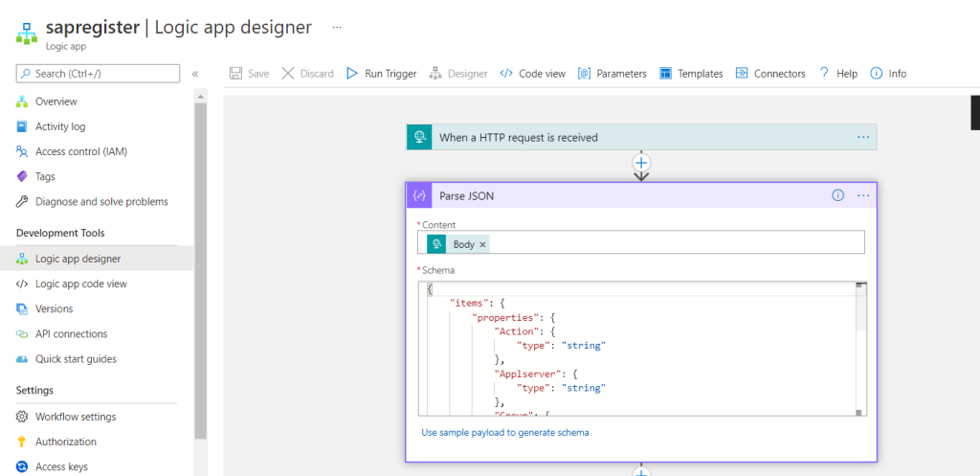Expand the When a HTTP request is received step
980x476 pixels.
click(x=641, y=137)
